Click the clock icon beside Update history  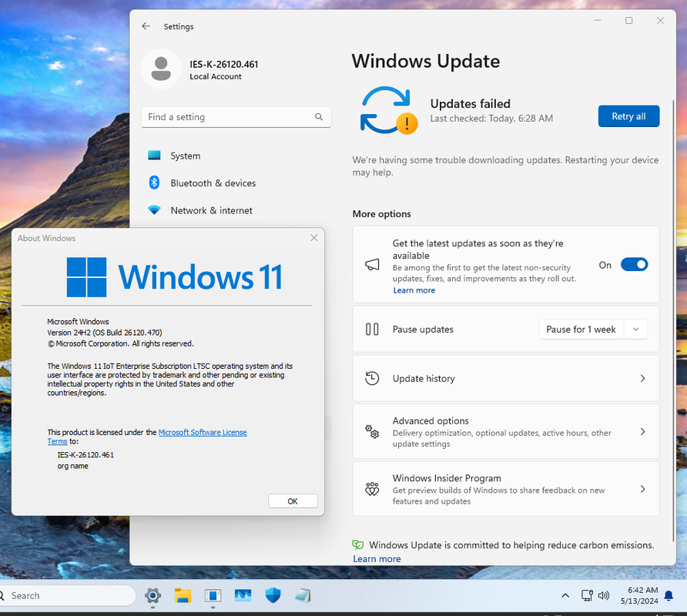372,378
